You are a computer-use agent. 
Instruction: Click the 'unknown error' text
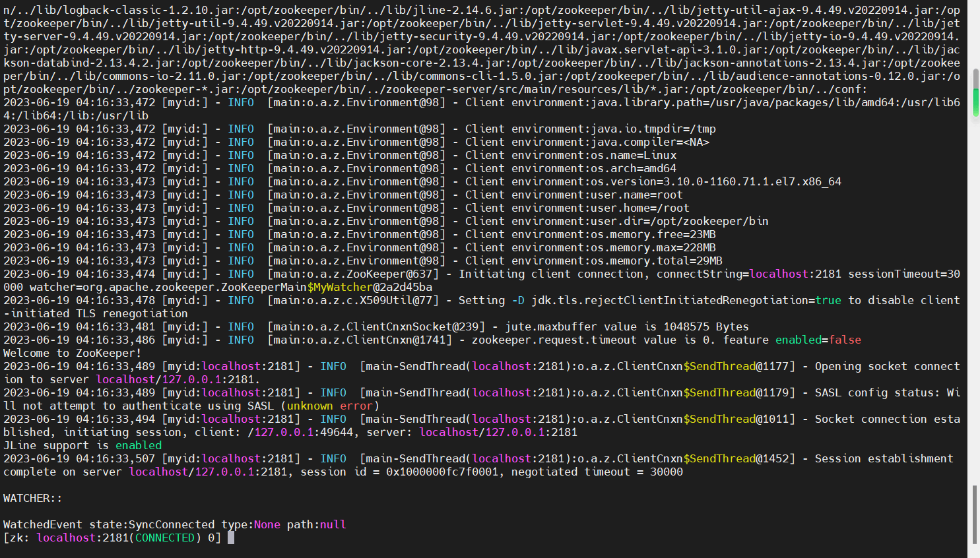[330, 406]
